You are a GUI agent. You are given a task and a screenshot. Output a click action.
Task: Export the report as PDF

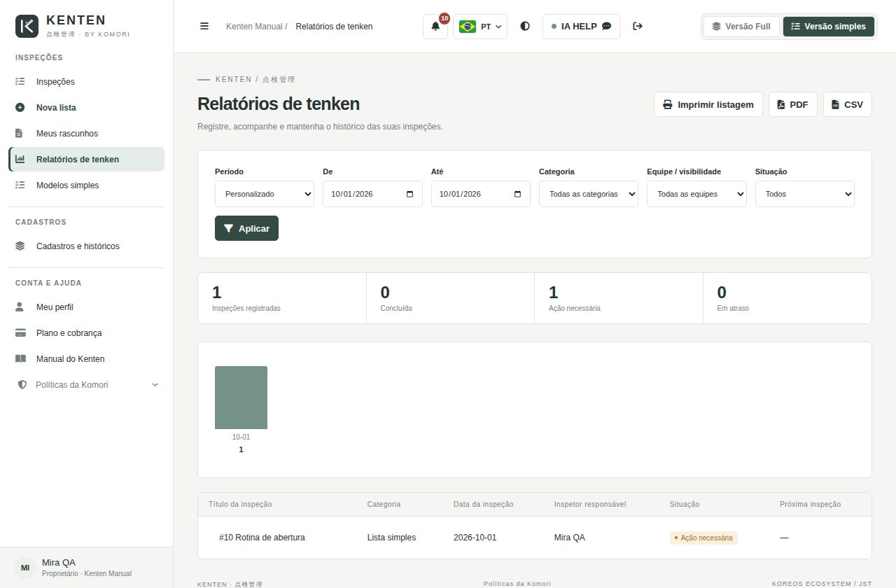click(793, 104)
